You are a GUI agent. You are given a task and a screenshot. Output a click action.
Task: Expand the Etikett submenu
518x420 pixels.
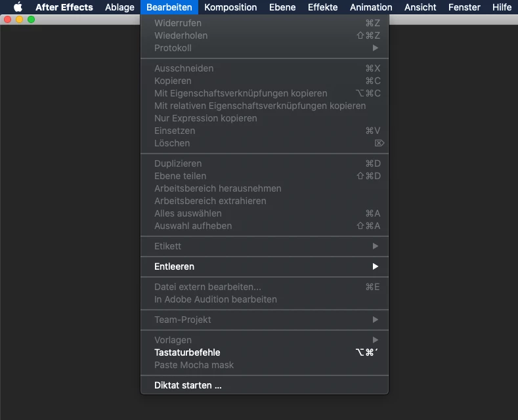pyautogui.click(x=265, y=246)
